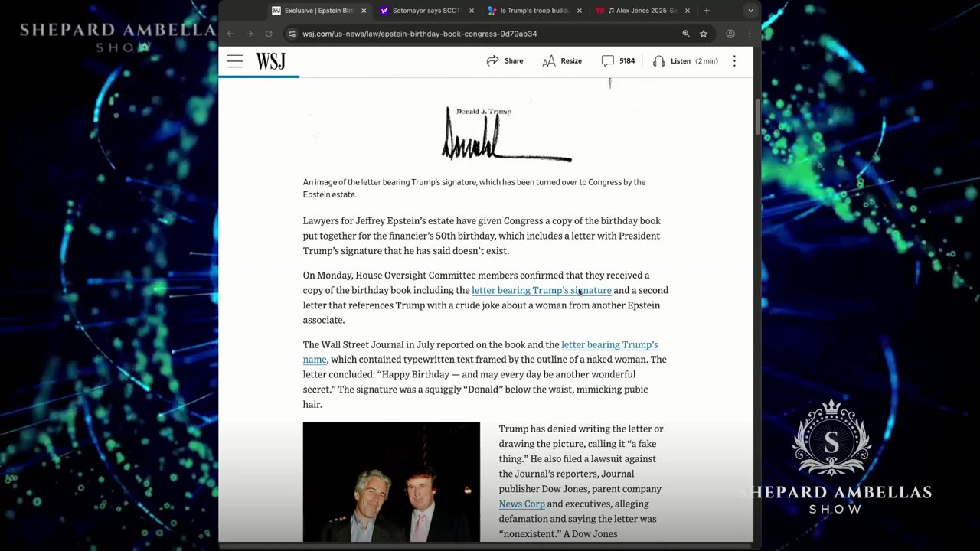Click the photo of two men
The width and height of the screenshot is (980, 551).
391,482
